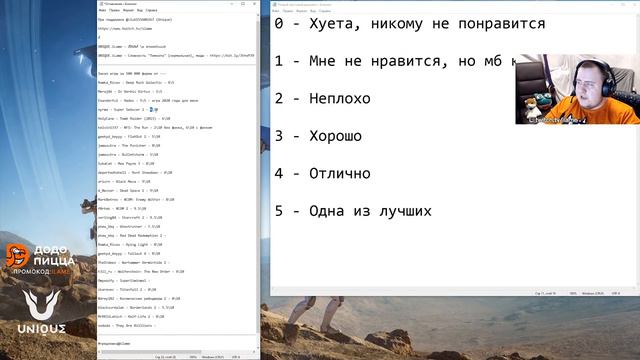Click the webcam overlay of the streamer
640x360 pixels.
(x=578, y=89)
